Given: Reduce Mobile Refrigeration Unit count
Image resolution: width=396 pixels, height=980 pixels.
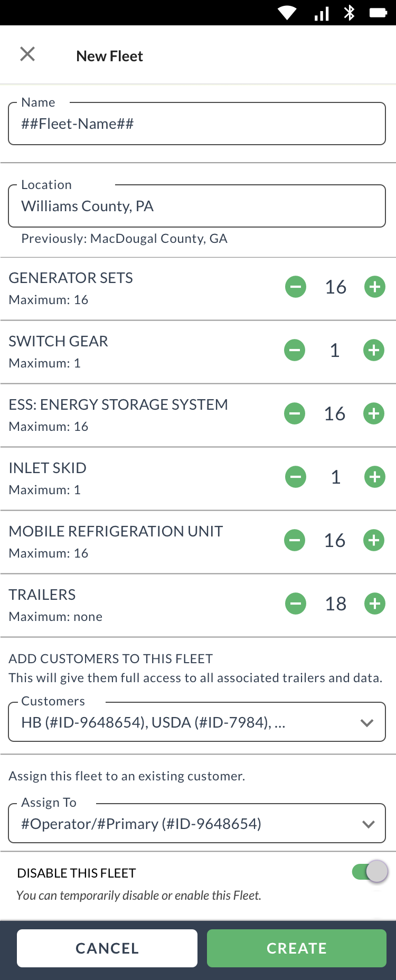Looking at the screenshot, I should 295,540.
